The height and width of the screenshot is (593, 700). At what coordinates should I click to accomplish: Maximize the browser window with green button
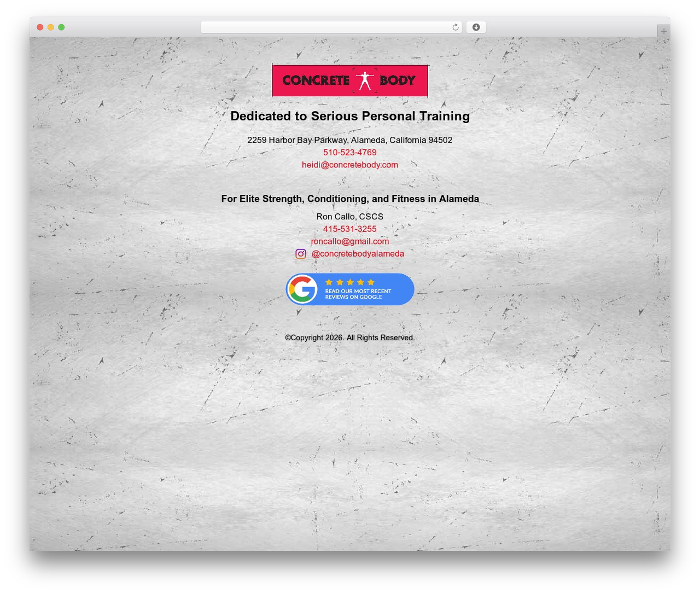tap(61, 27)
